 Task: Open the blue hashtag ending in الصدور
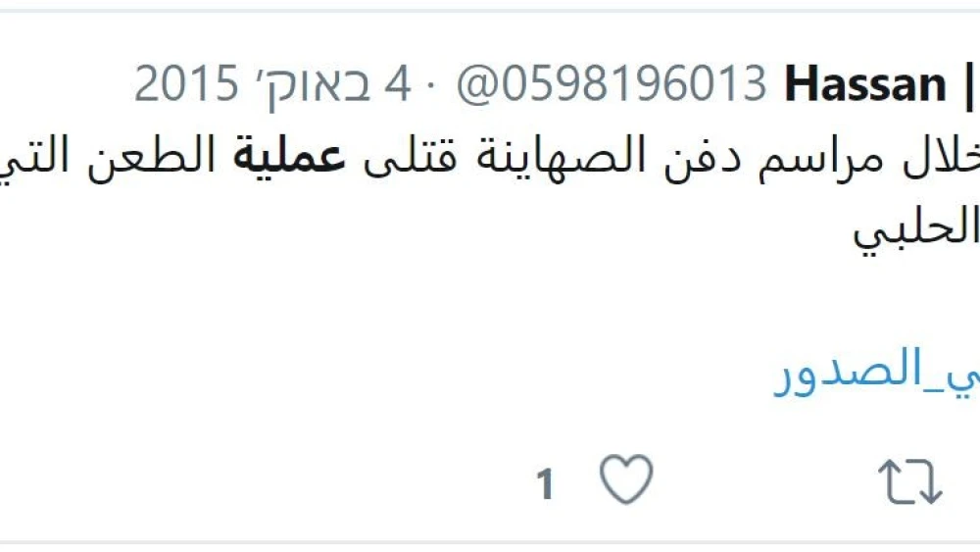[876, 372]
